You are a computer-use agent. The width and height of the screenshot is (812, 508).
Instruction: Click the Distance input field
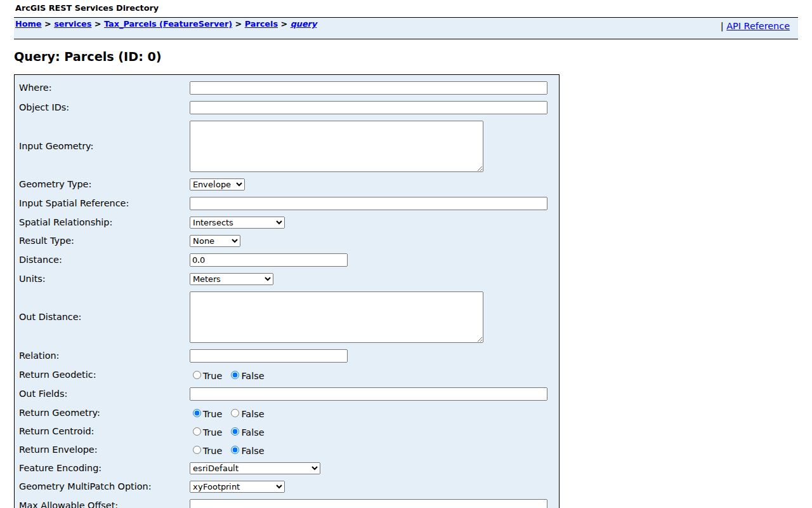click(x=268, y=260)
